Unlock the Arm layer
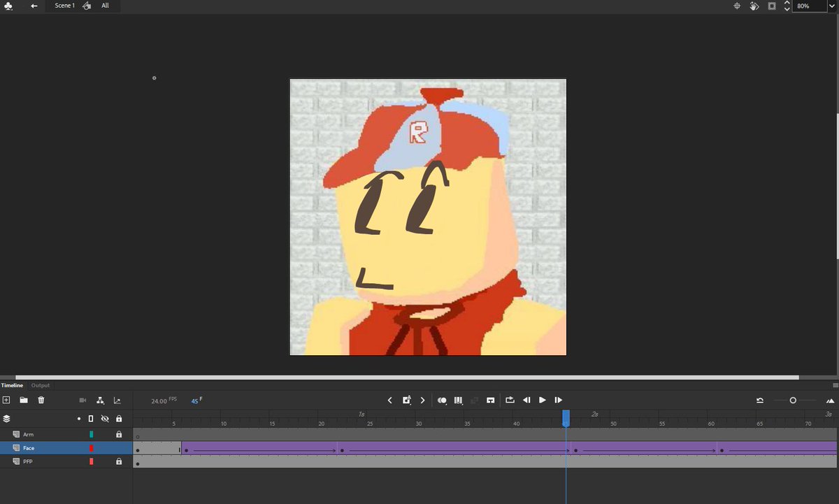 tap(119, 434)
